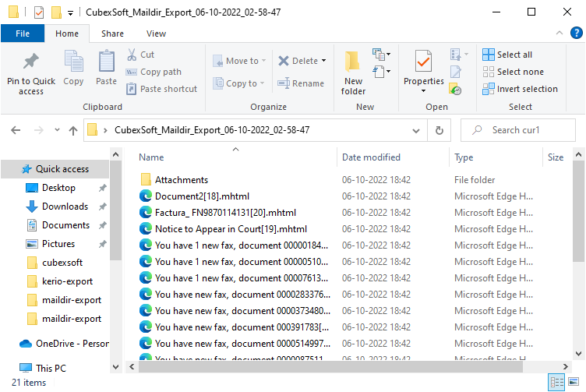Select Documents in navigation pane
The width and height of the screenshot is (586, 392).
coord(65,225)
